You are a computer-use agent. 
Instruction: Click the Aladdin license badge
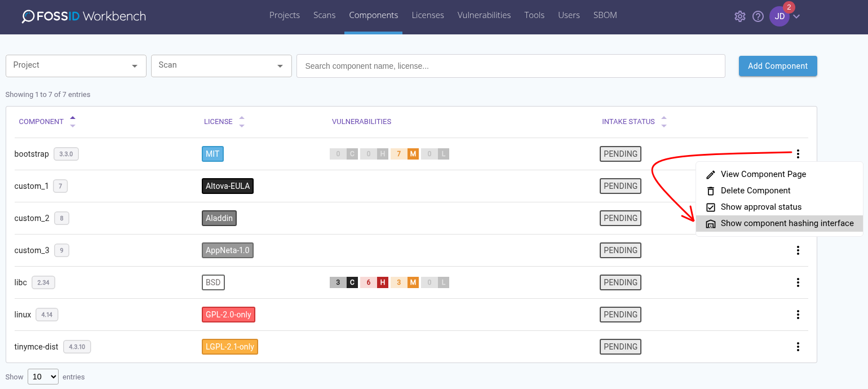(x=219, y=218)
